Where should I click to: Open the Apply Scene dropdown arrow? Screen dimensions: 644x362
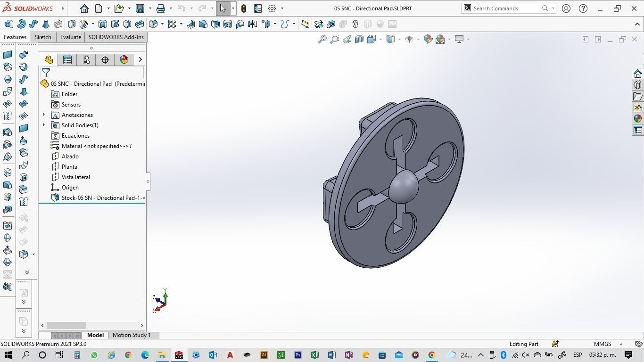tap(449, 39)
